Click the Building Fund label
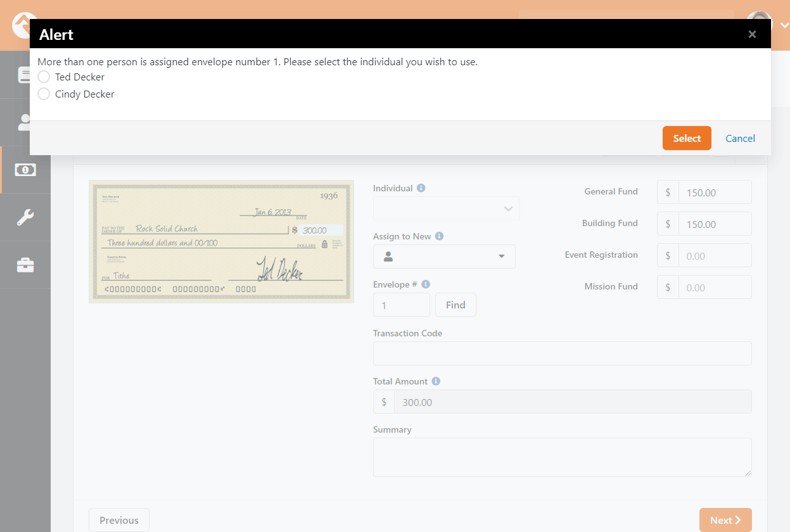 point(609,223)
